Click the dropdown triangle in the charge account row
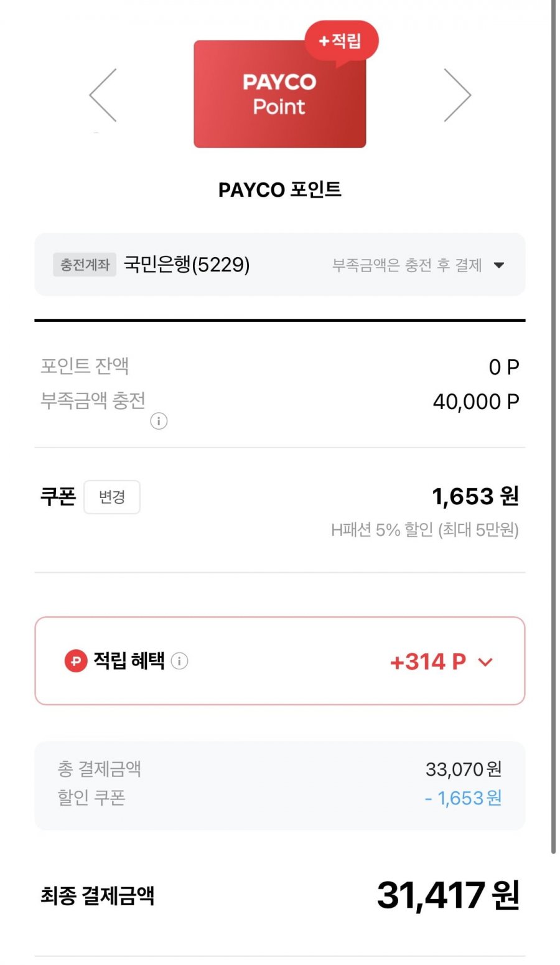560x965 pixels. (498, 265)
